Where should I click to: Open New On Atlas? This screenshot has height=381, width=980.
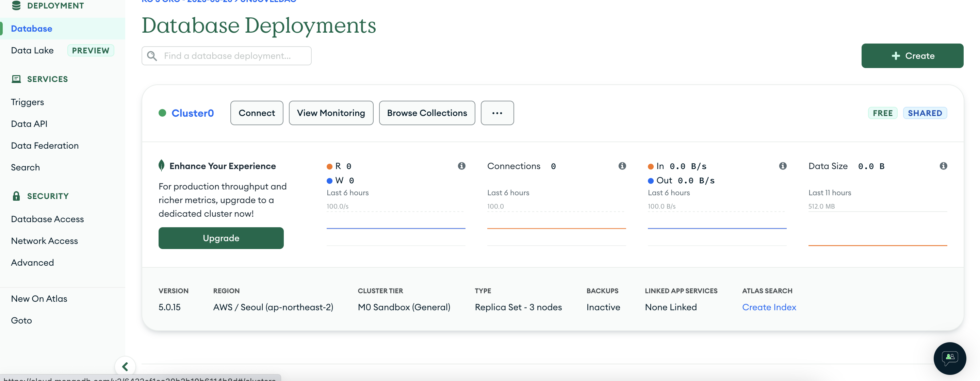point(39,298)
